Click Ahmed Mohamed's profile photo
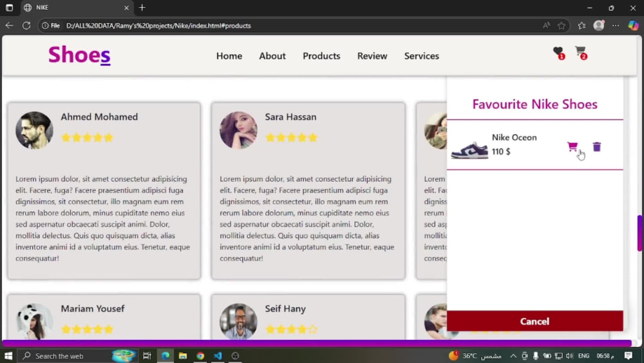Viewport: 644px width, 363px height. [x=34, y=130]
